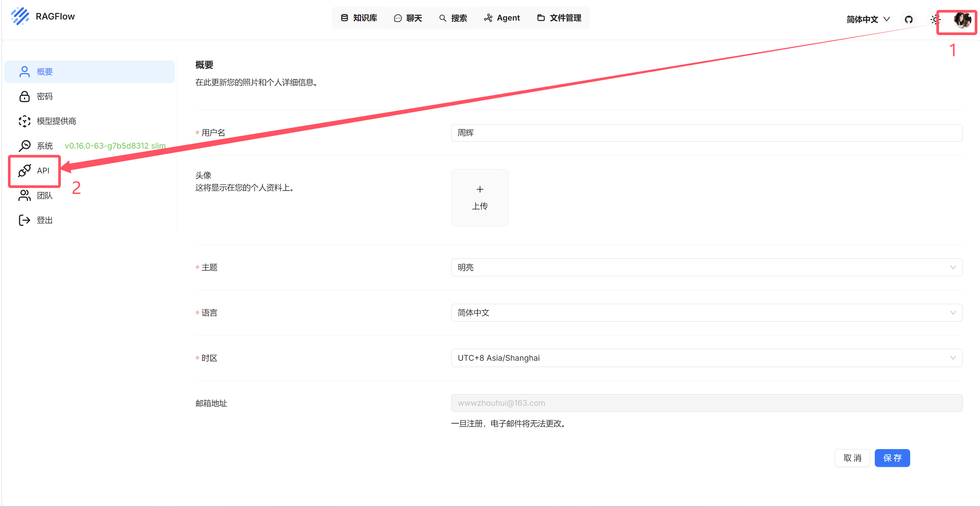Open the GitHub icon link

909,20
